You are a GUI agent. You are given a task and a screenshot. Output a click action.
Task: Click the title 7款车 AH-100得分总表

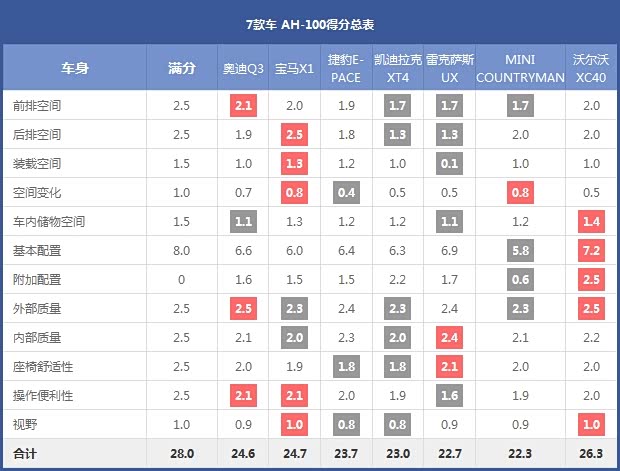[x=310, y=23]
